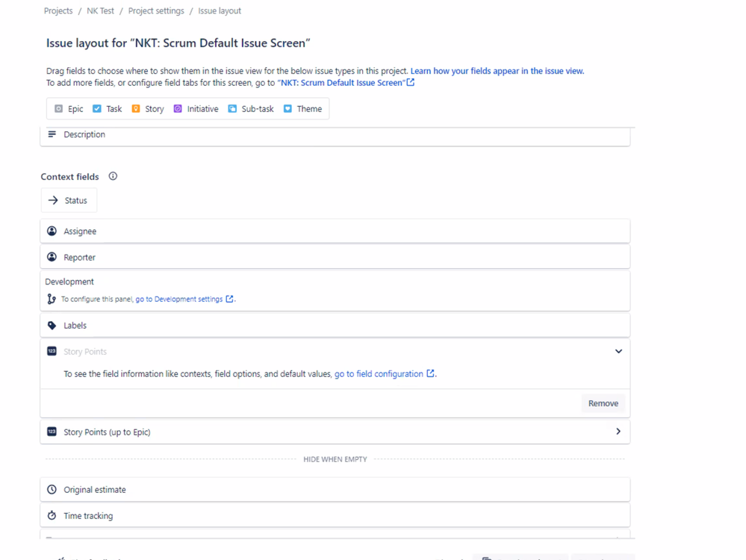Click the Sub-task issue type icon
The image size is (746, 560).
(x=232, y=108)
